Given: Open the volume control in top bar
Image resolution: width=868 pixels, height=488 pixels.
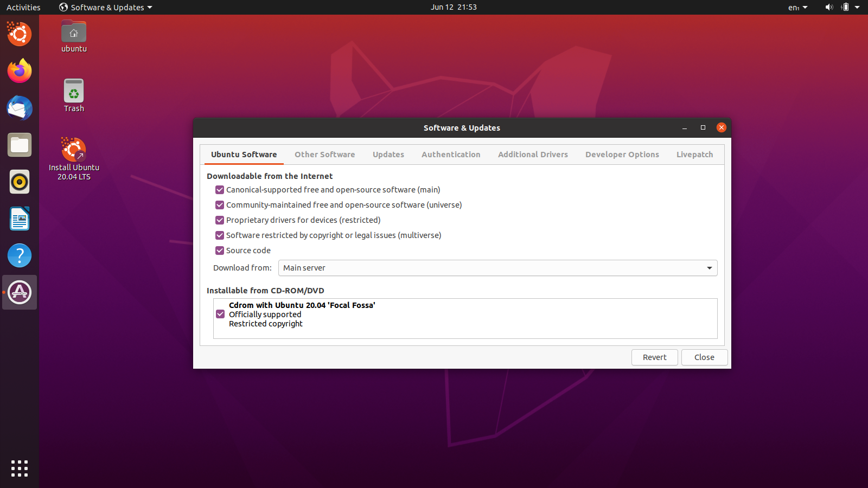Looking at the screenshot, I should [829, 7].
